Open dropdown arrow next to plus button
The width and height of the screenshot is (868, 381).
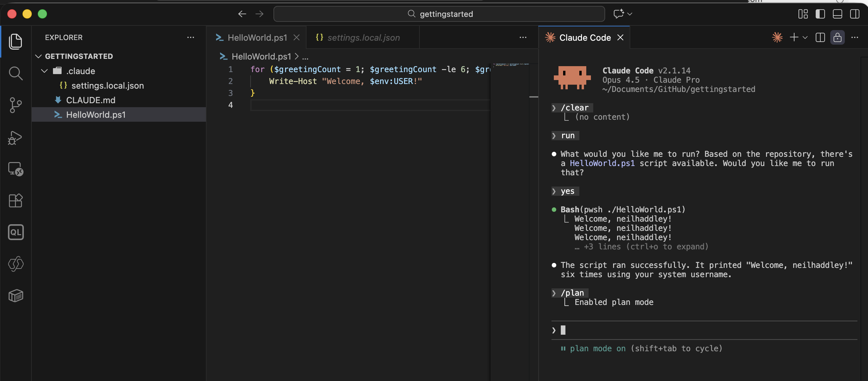(x=805, y=37)
